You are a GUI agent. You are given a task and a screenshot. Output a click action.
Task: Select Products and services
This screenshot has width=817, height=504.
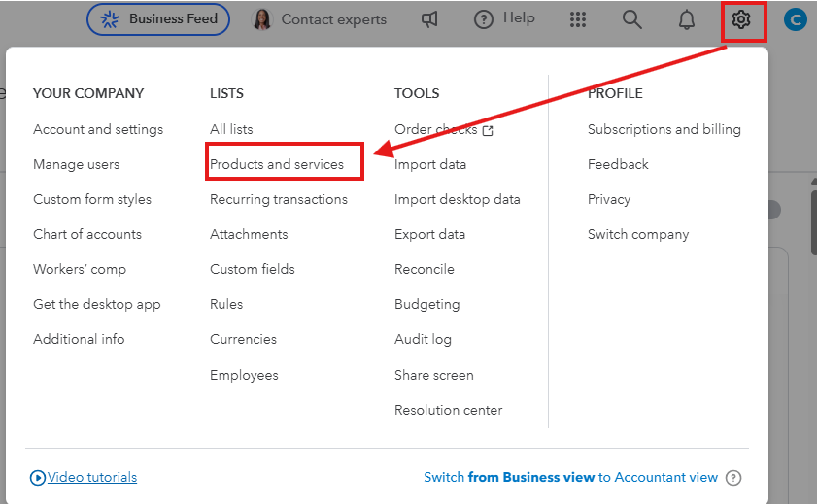coord(277,164)
